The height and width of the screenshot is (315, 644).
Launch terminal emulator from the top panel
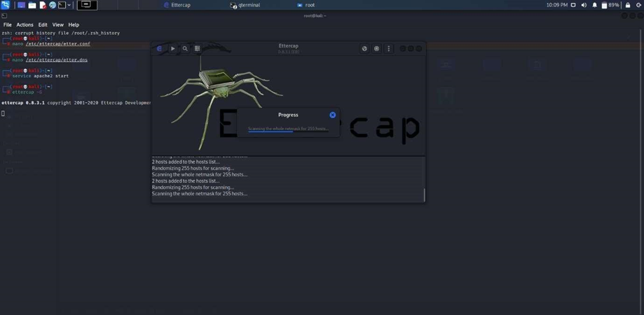[x=62, y=6]
